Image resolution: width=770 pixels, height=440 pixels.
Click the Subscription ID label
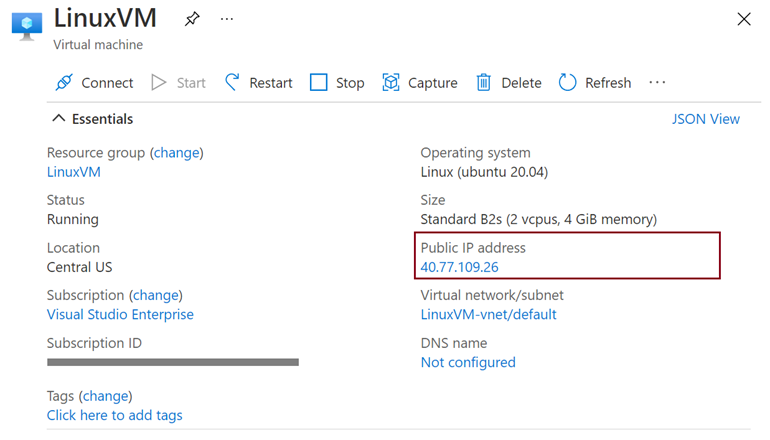click(94, 343)
